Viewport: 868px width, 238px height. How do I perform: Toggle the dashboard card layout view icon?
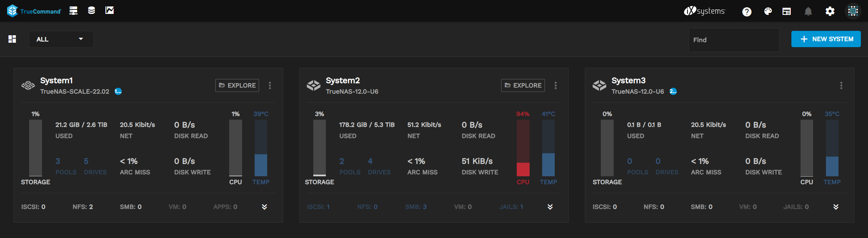point(12,39)
